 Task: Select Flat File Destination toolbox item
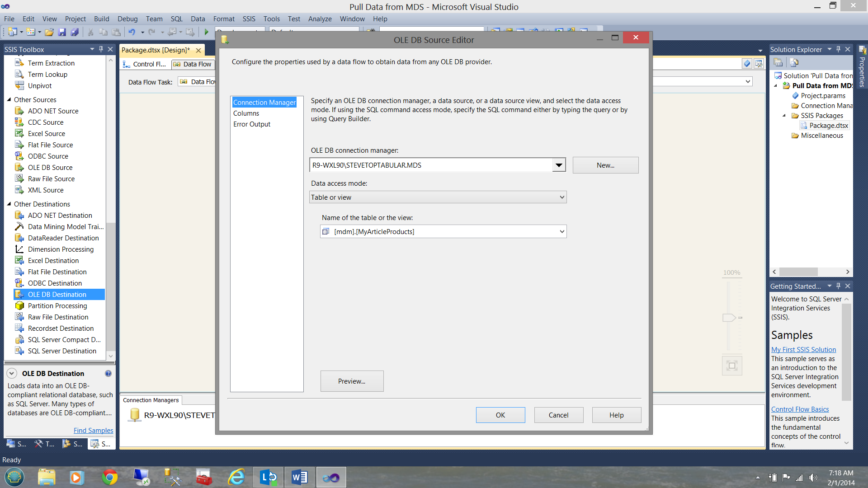click(x=57, y=272)
